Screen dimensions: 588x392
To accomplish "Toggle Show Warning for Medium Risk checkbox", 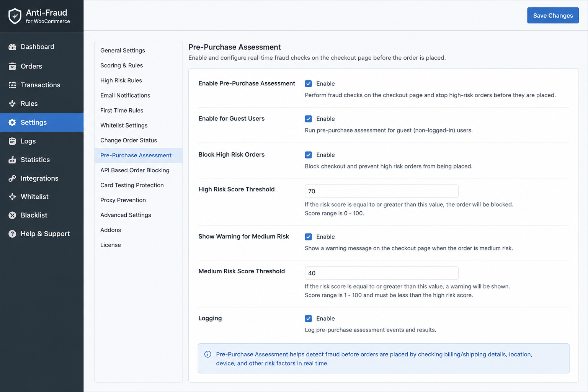I will [308, 237].
